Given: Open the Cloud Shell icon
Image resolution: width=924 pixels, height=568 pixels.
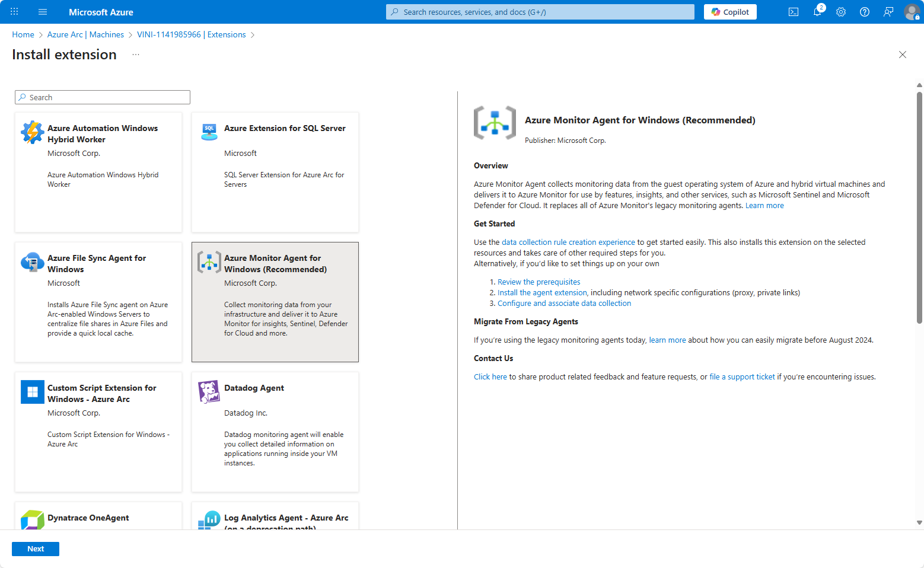Looking at the screenshot, I should (x=793, y=12).
